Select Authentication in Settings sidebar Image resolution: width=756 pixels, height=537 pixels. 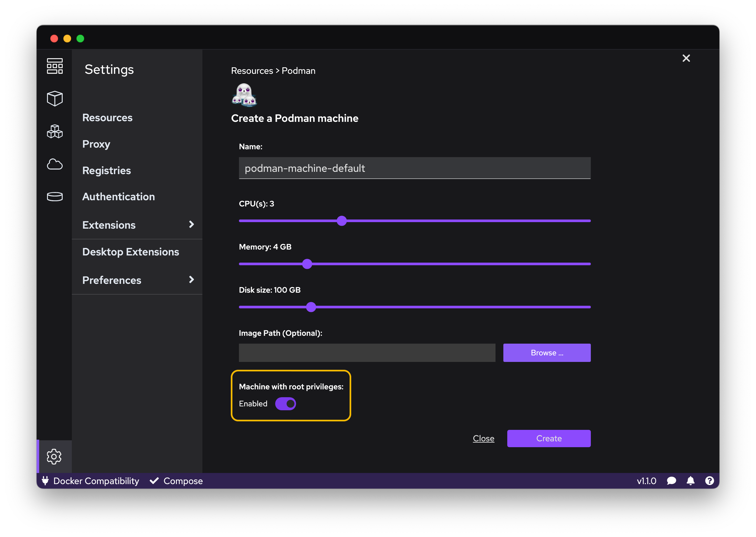pos(118,197)
